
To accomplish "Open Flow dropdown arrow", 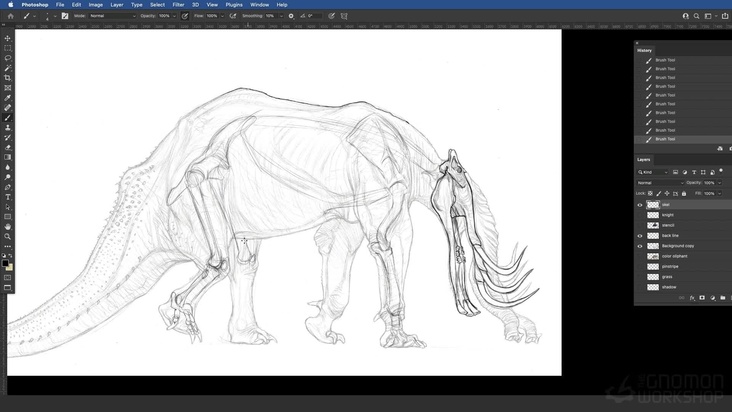I will tap(222, 16).
